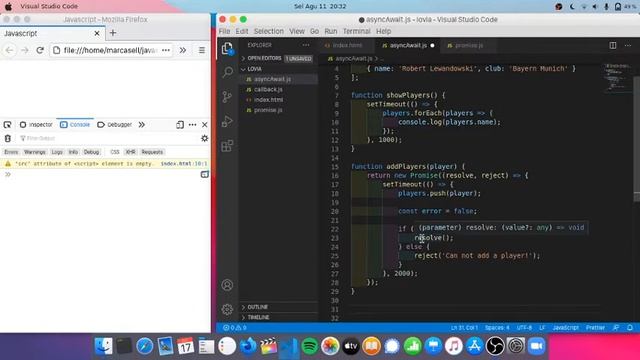Screen dimensions: 640x360
Task: Collapse the LOVIA folder section
Action: pyautogui.click(x=278, y=69)
